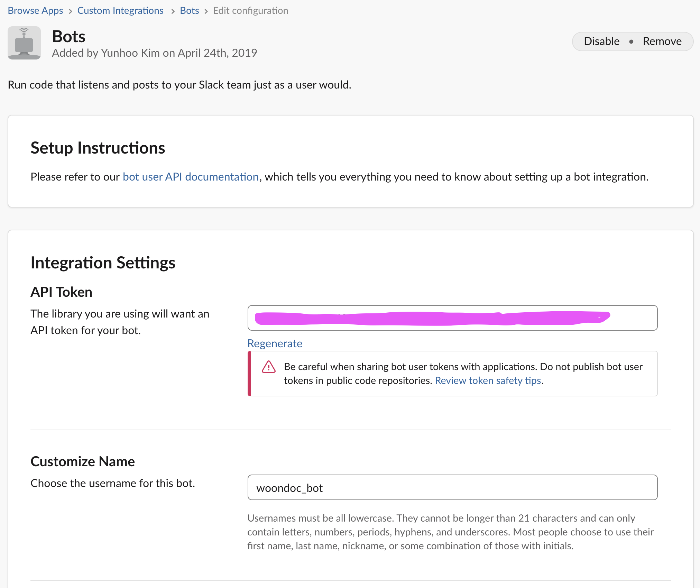Click the Bots robot app icon
The width and height of the screenshot is (700, 588).
24,43
